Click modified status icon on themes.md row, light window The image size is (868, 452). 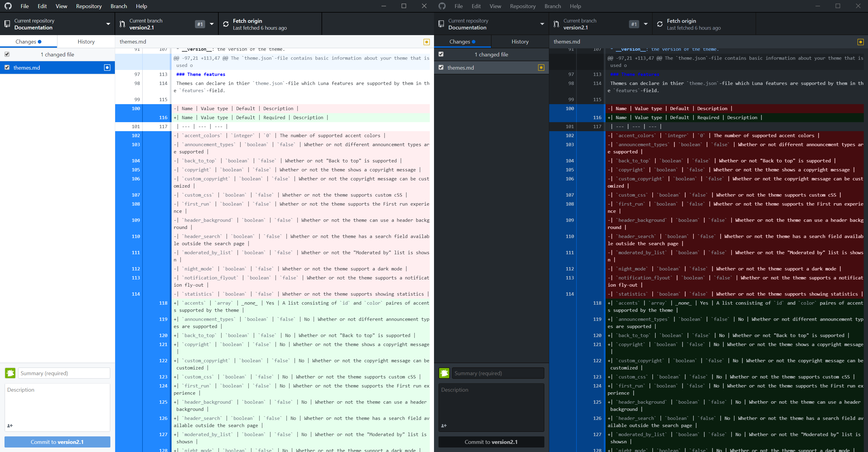[107, 68]
